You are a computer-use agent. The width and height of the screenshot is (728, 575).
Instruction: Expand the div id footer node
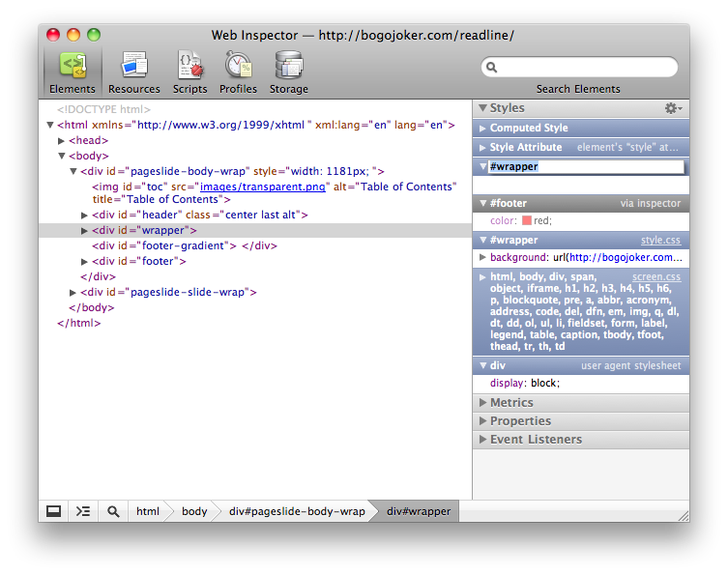84,262
